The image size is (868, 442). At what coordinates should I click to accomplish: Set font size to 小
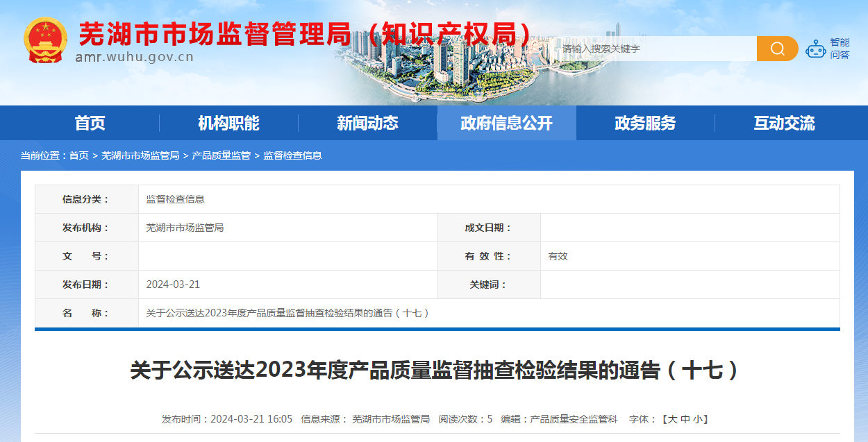(x=698, y=419)
